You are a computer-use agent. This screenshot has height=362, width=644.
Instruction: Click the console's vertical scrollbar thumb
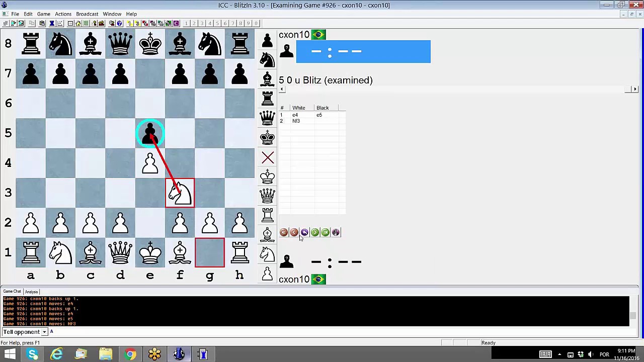633,316
